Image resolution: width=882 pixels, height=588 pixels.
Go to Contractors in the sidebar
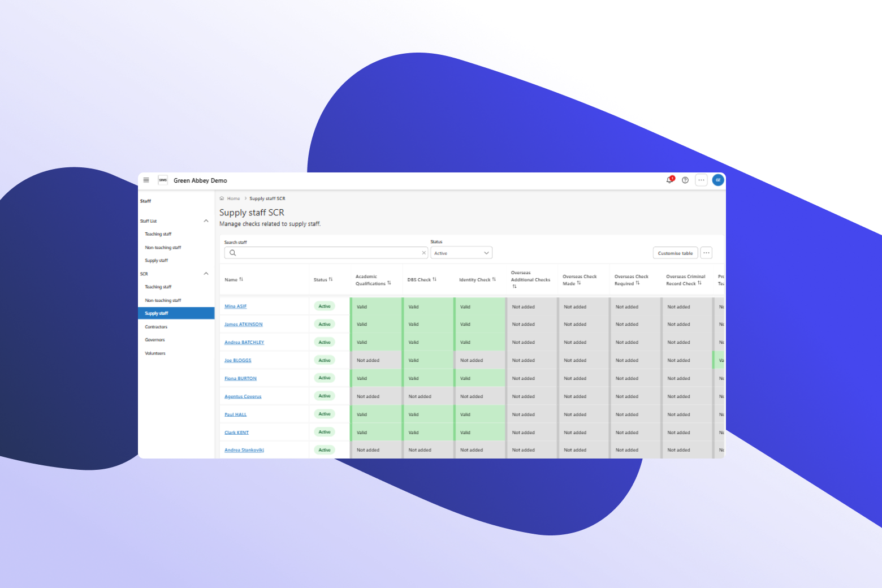point(156,327)
